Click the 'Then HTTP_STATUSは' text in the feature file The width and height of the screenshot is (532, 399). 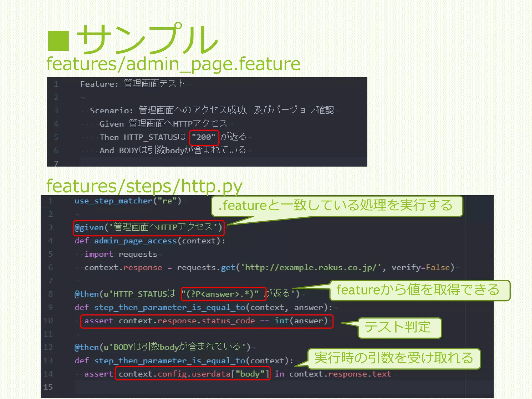point(143,137)
